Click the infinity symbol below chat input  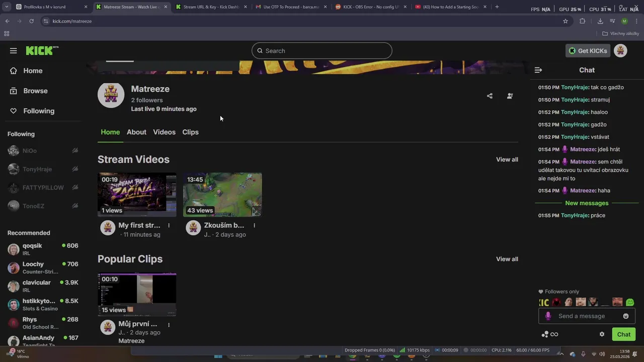pos(554,334)
